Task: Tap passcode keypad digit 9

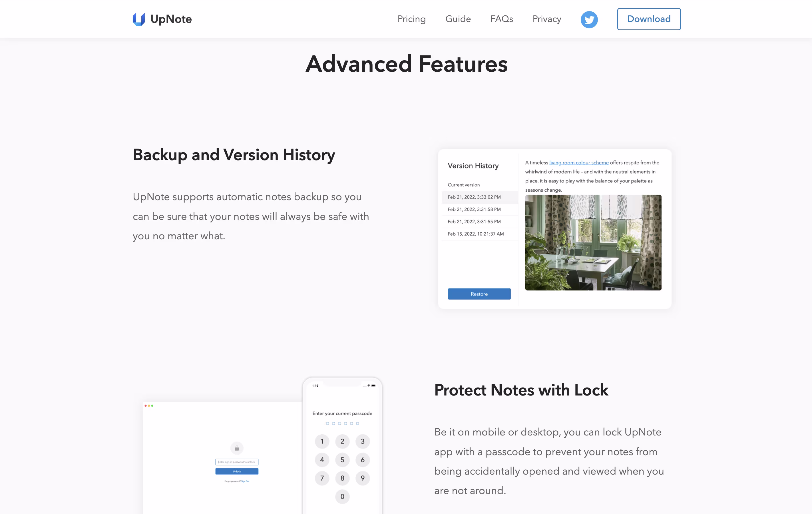Action: [x=363, y=478]
